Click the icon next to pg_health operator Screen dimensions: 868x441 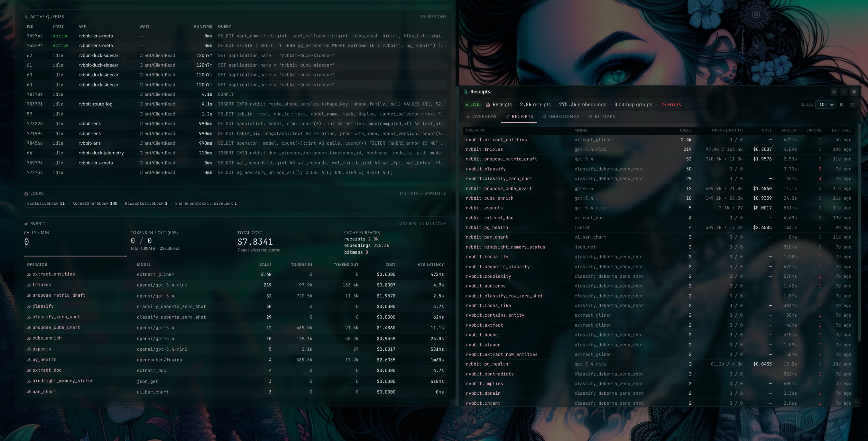[x=29, y=360]
